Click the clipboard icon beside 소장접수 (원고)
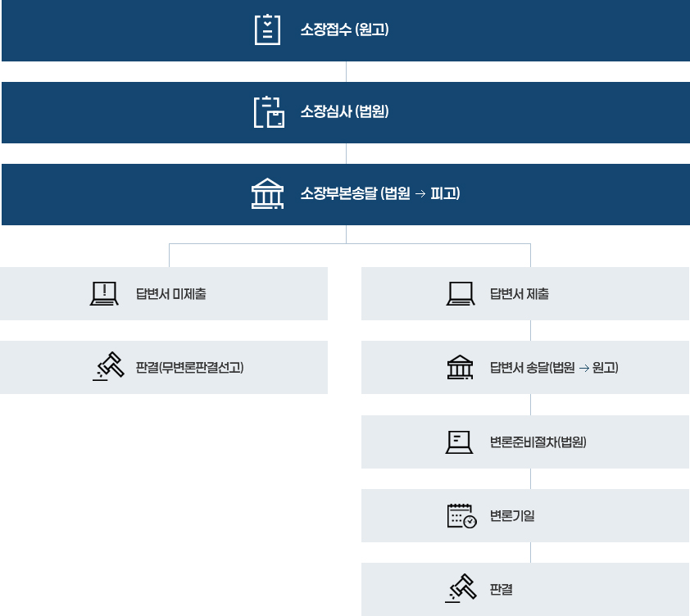The width and height of the screenshot is (690, 616). [x=268, y=29]
